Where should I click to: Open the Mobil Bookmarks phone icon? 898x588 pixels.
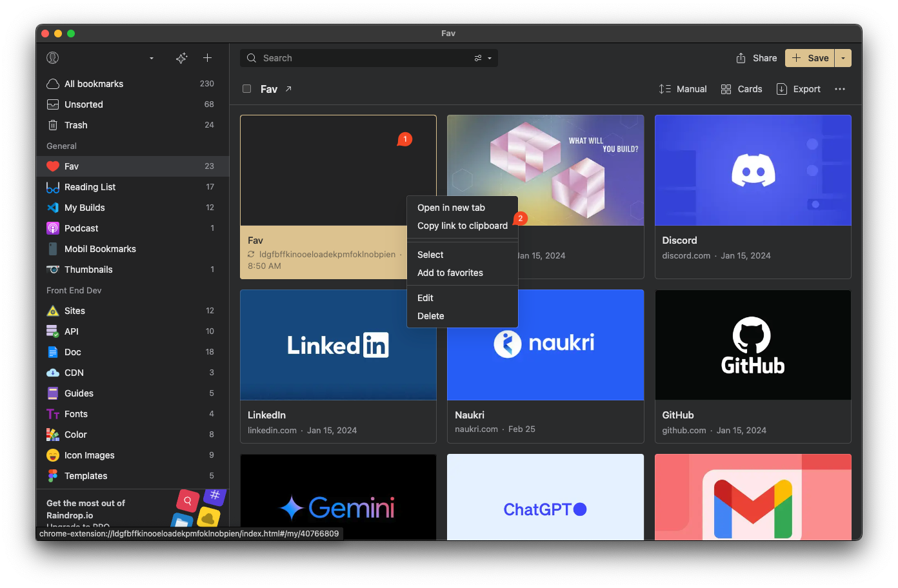[53, 249]
